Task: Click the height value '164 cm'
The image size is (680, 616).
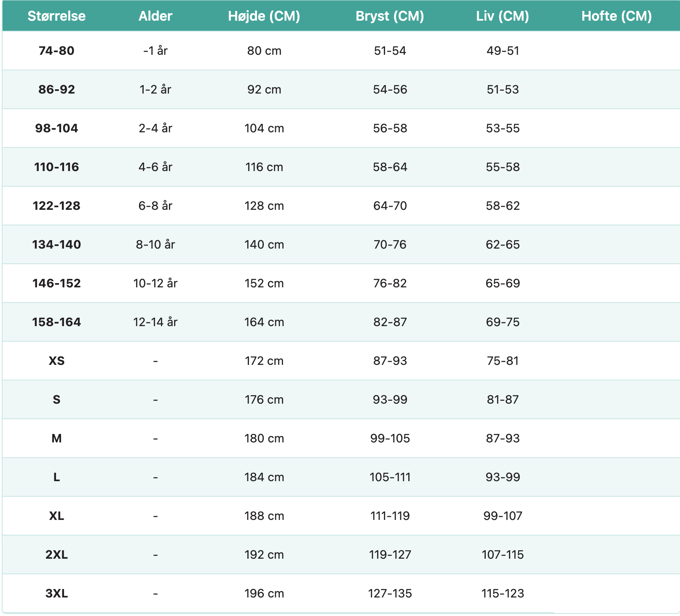Action: [264, 322]
